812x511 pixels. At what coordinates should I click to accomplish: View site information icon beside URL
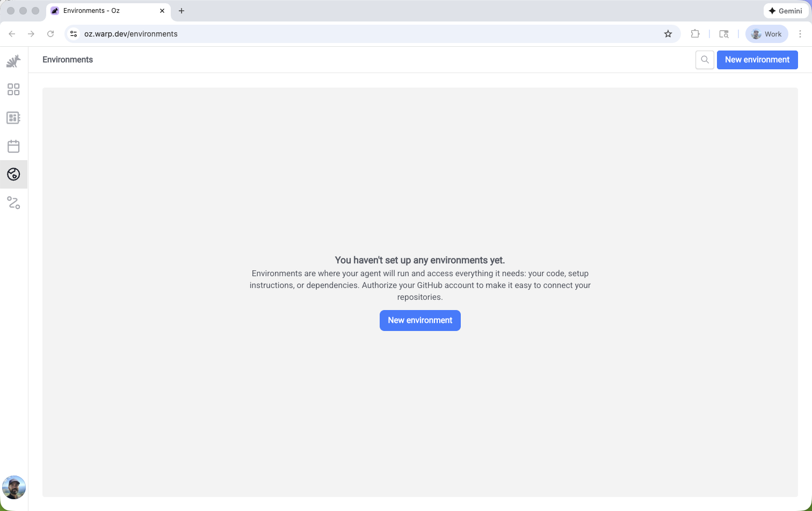click(x=74, y=34)
